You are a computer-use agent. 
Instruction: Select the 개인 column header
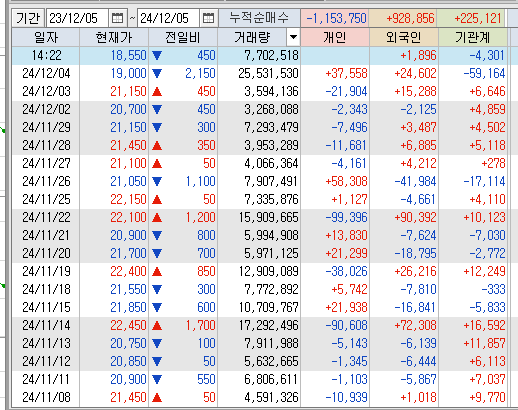(335, 37)
